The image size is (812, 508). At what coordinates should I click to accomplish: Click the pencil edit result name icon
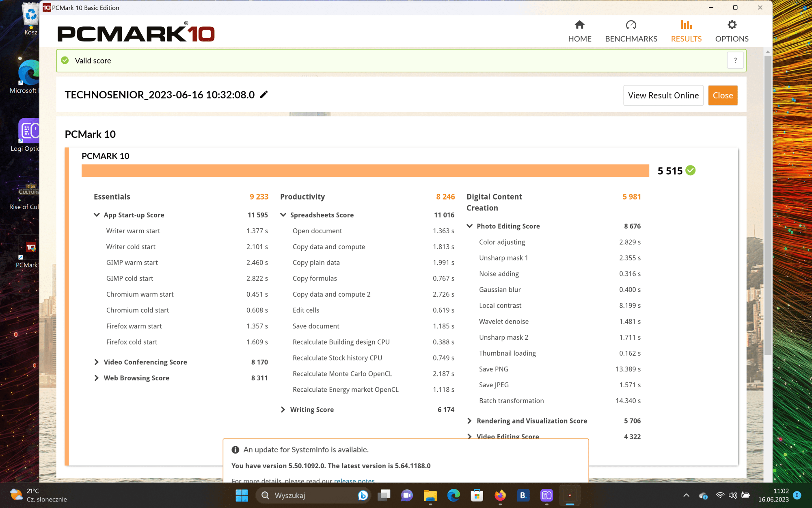(264, 95)
